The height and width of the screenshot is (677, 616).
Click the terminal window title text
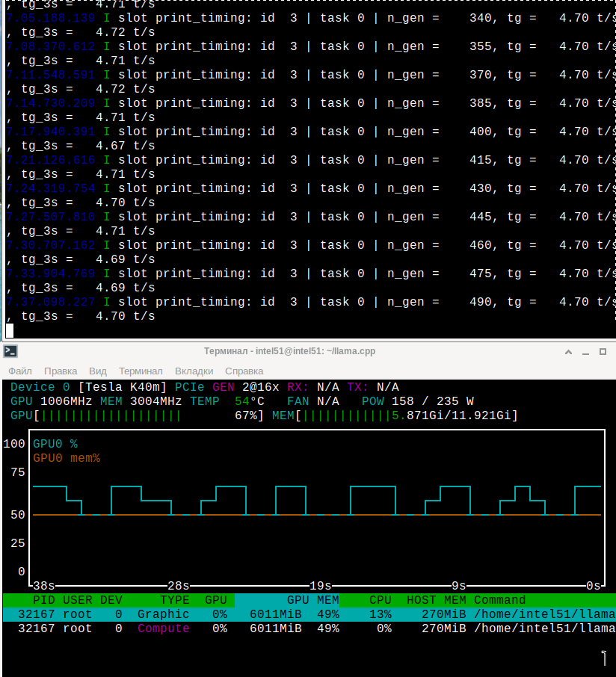click(289, 351)
